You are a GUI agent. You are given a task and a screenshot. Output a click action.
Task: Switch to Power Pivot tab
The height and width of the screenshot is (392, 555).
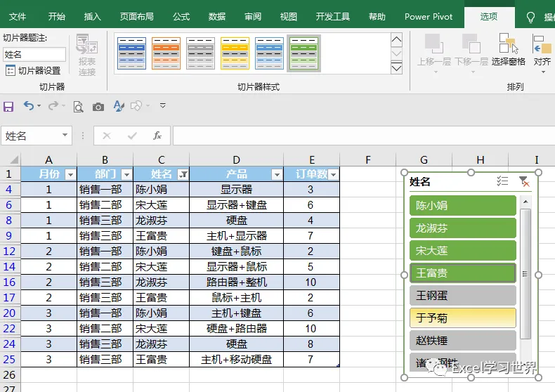429,17
